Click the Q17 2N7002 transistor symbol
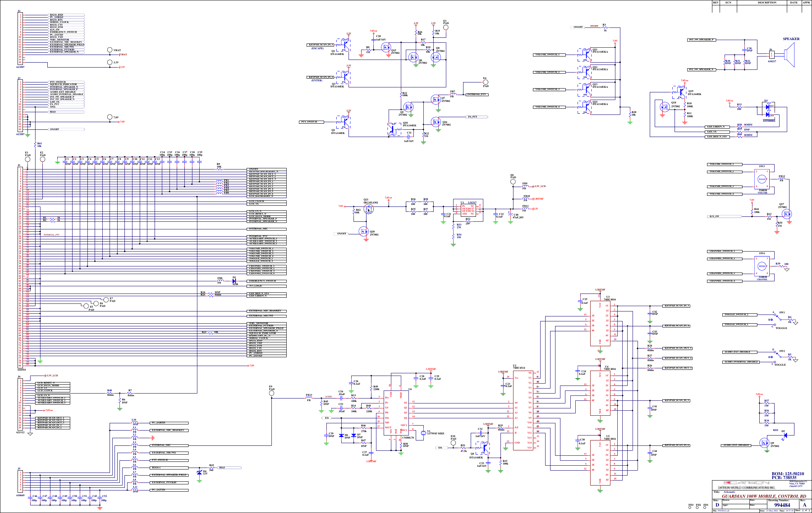This screenshot has height=513, width=812. (787, 214)
